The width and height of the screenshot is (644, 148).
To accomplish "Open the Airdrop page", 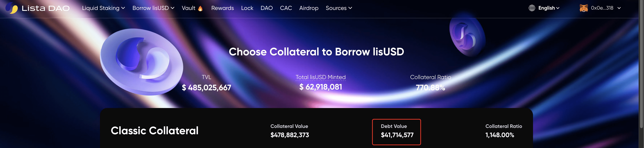I will tap(309, 8).
